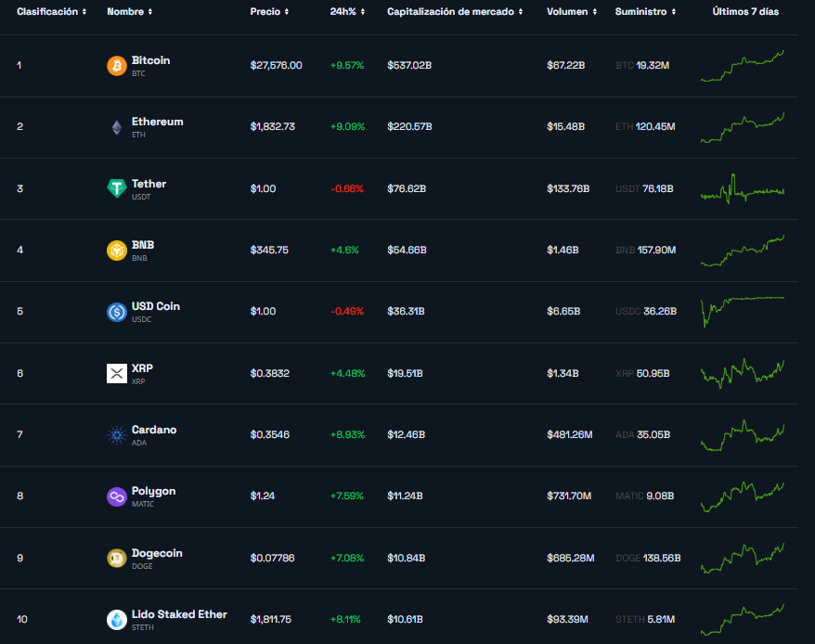This screenshot has height=644, width=815.
Task: Sort by 24h% column
Action: [x=347, y=11]
